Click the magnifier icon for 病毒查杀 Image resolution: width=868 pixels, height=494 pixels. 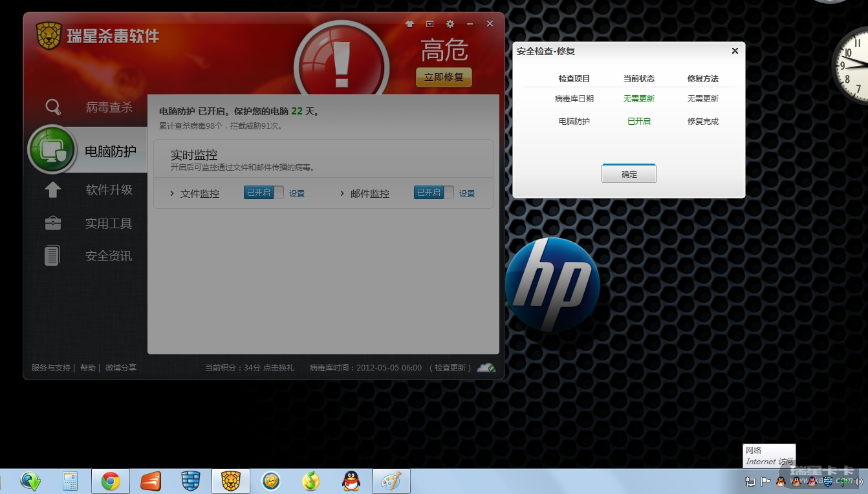pyautogui.click(x=53, y=107)
